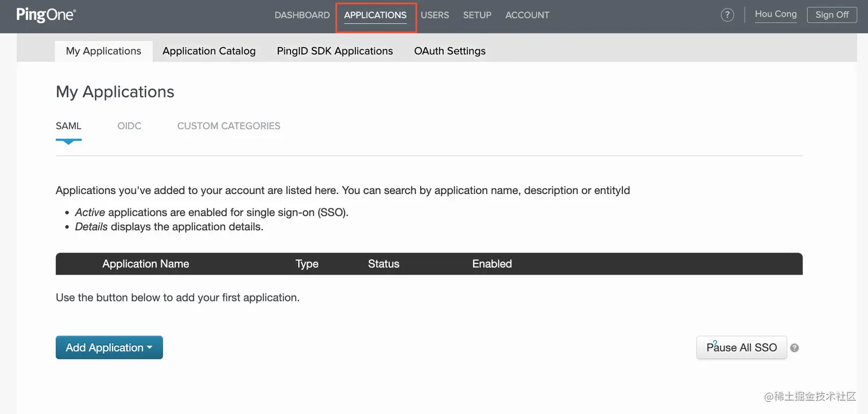
Task: Switch to the OIDC sub-tab
Action: pyautogui.click(x=129, y=126)
